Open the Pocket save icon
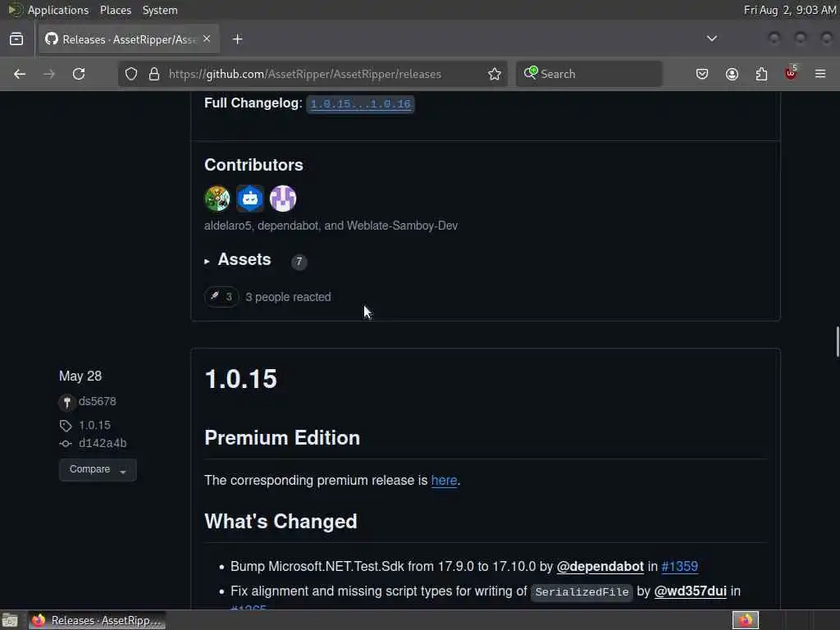Image resolution: width=840 pixels, height=630 pixels. [702, 74]
